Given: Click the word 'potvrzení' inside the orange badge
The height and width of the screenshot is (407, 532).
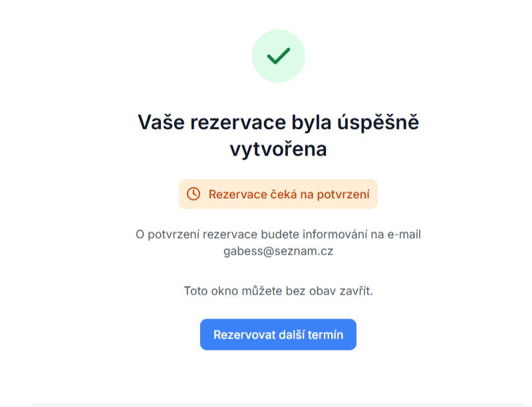Looking at the screenshot, I should (x=343, y=195).
